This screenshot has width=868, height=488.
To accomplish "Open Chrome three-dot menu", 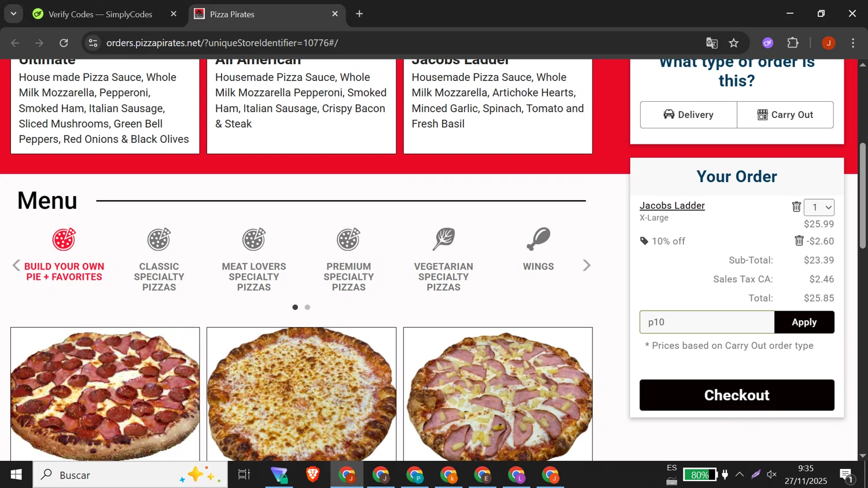I will coord(853,43).
